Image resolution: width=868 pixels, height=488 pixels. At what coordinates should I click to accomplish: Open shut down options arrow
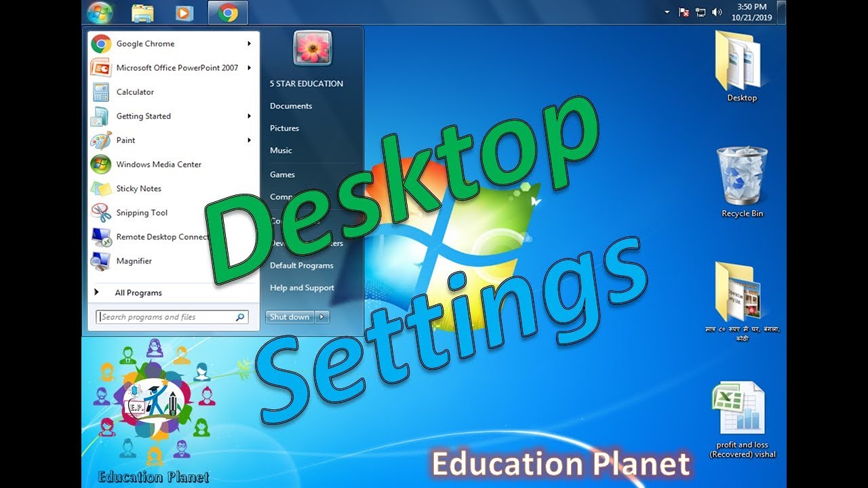[x=323, y=317]
